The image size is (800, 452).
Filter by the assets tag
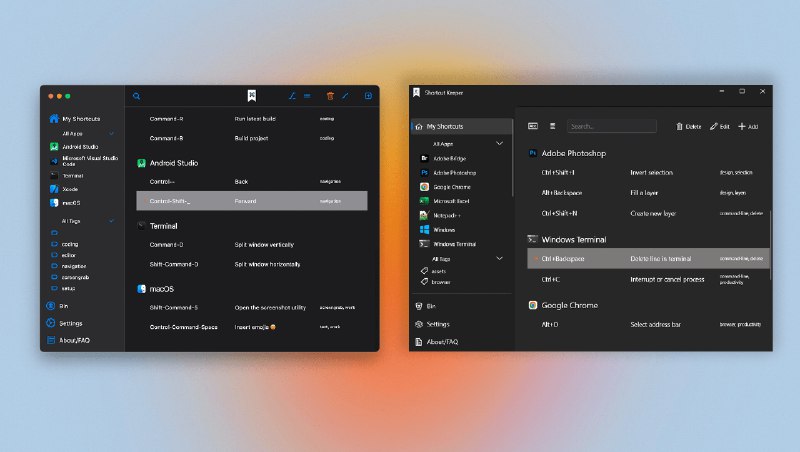pyautogui.click(x=434, y=271)
